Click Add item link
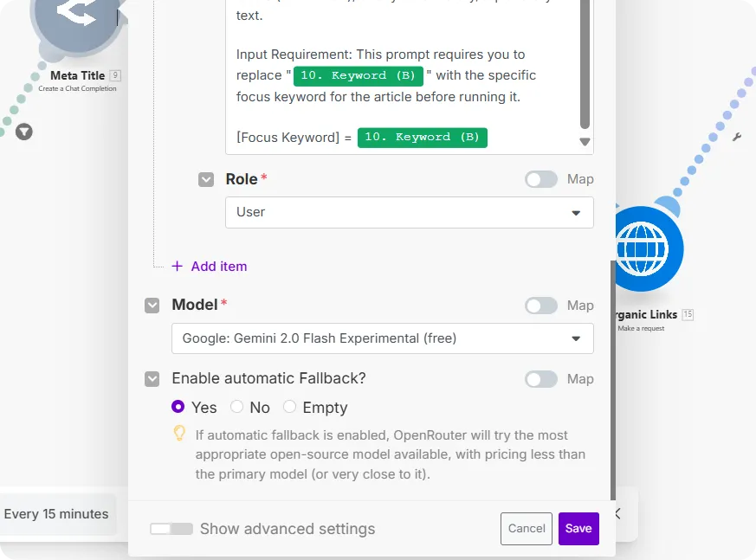 point(219,266)
